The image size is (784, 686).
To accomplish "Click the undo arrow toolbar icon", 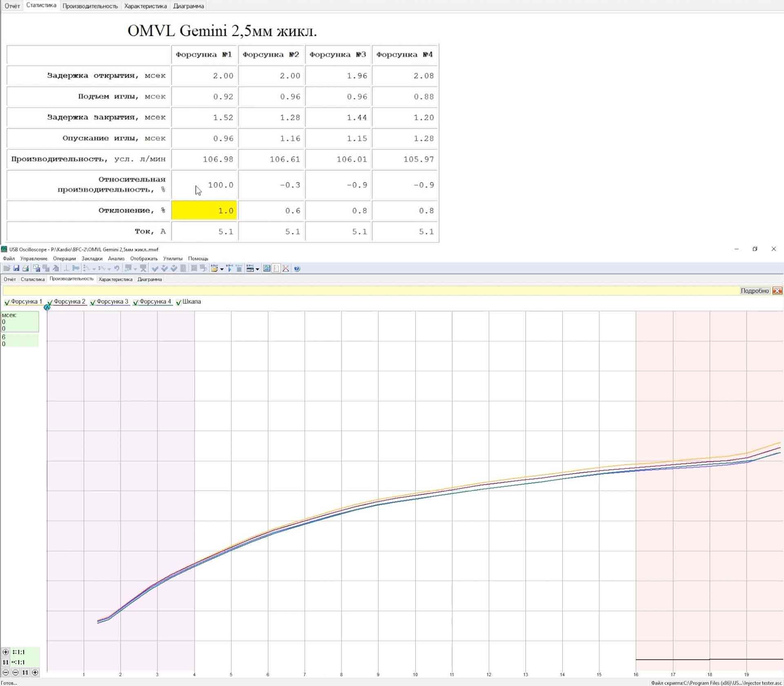I will 117,268.
